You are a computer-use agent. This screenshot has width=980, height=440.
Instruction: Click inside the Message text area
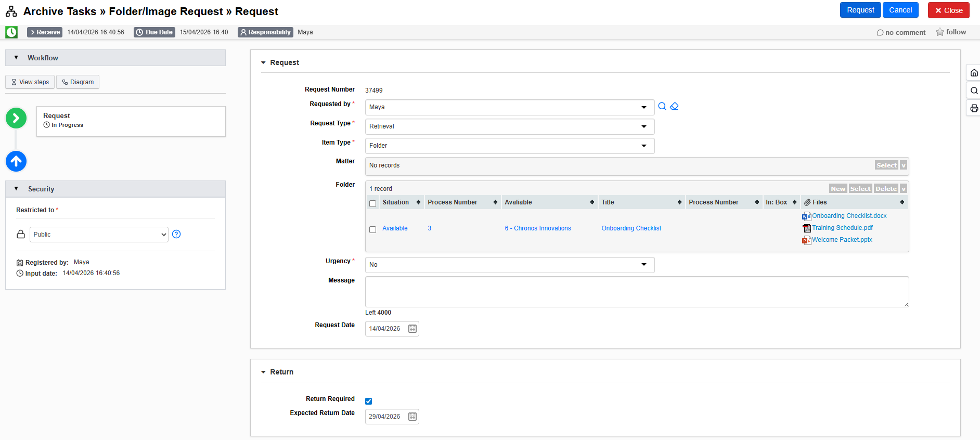(x=637, y=292)
